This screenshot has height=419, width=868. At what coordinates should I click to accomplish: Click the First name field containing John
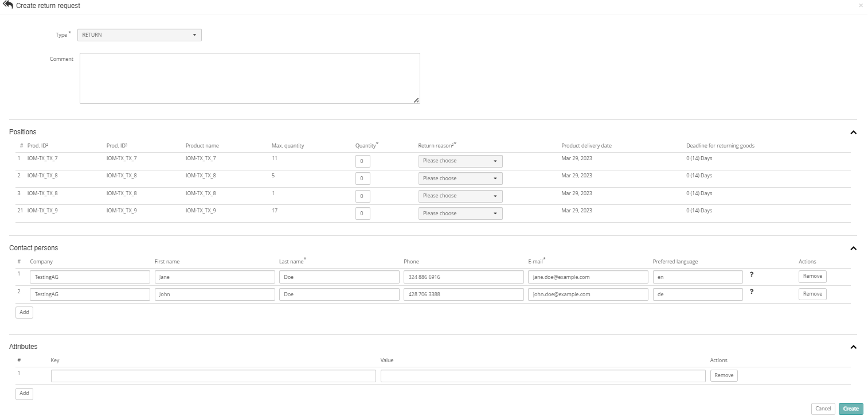[x=215, y=294]
